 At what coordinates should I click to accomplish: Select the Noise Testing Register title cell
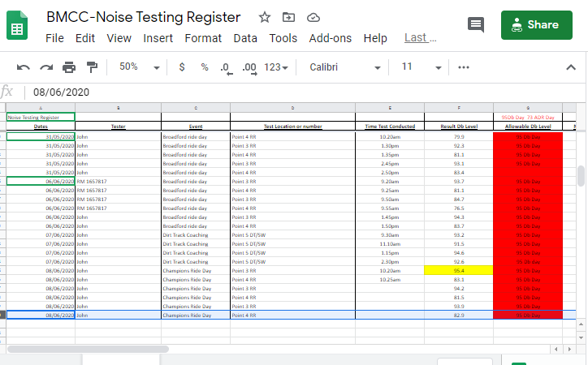41,117
